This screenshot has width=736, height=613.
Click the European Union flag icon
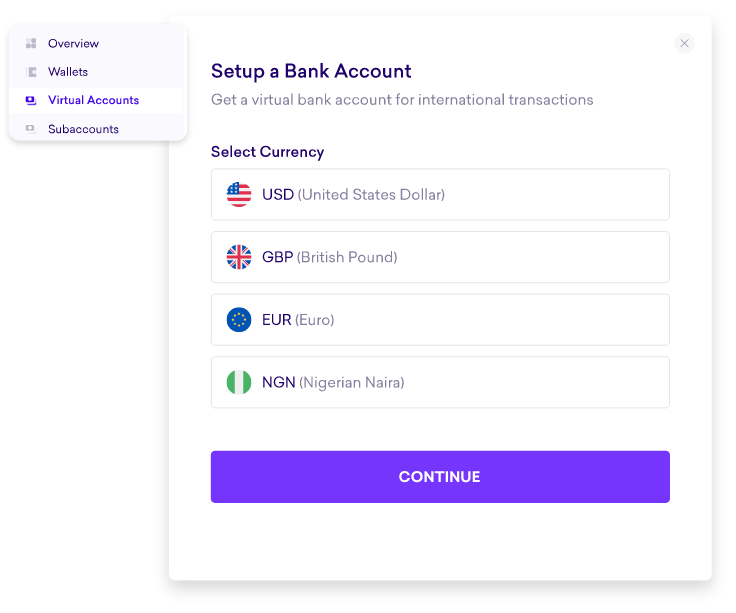click(x=239, y=320)
